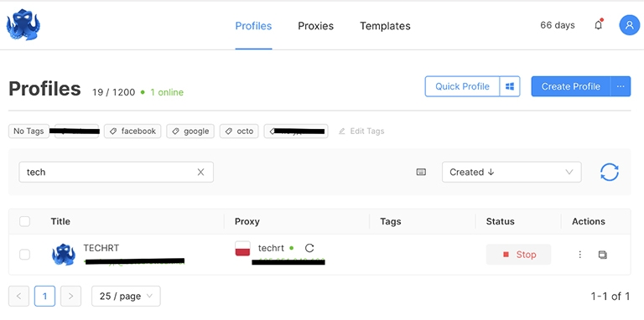Viewport: 644px width, 320px height.
Task: Click the Quick Profile button
Action: coord(462,86)
